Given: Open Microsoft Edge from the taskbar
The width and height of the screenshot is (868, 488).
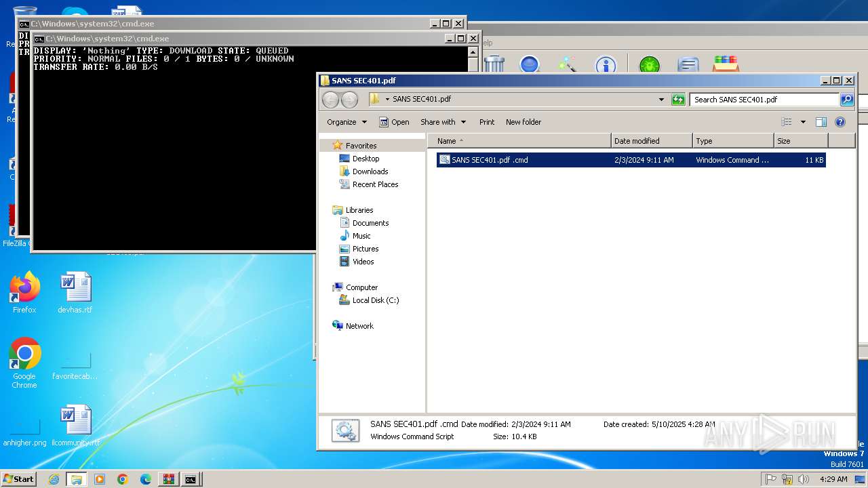Looking at the screenshot, I should 146,479.
